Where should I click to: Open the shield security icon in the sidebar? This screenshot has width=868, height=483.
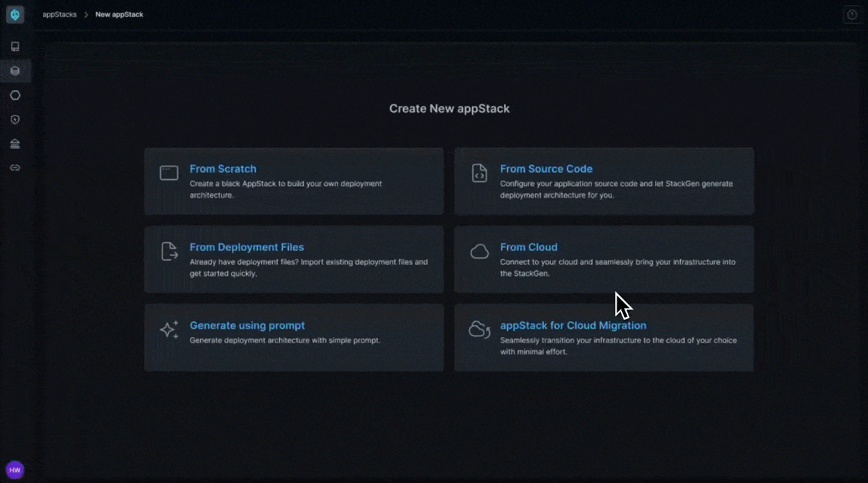tap(15, 119)
